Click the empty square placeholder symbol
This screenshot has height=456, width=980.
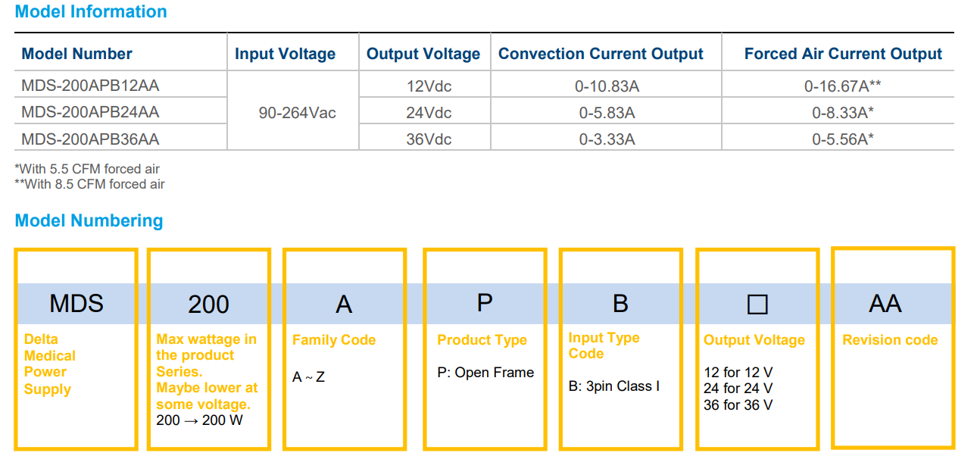coord(757,305)
